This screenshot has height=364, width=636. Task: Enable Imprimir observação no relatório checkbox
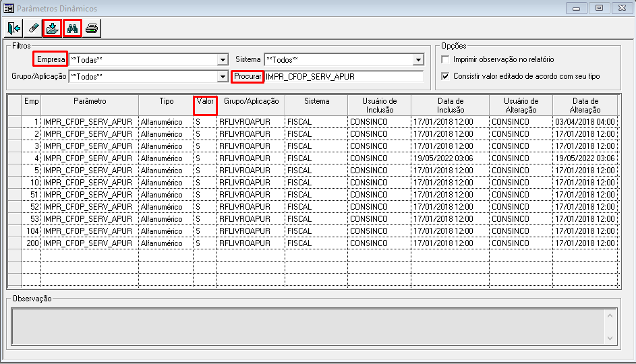(x=445, y=59)
